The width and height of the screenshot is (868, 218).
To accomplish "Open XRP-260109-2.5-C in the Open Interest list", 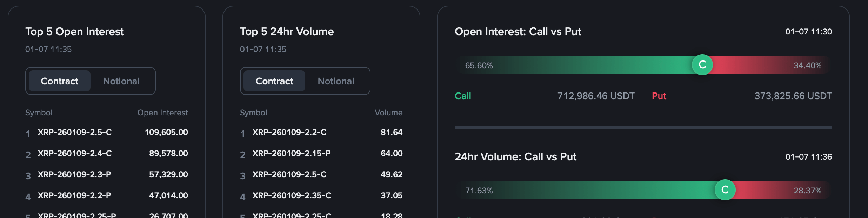I will click(x=75, y=132).
